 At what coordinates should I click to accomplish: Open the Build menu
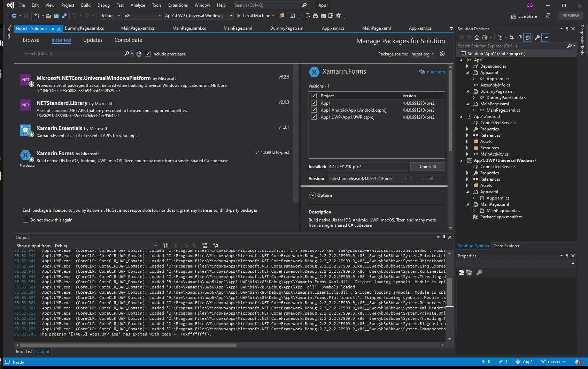(86, 5)
